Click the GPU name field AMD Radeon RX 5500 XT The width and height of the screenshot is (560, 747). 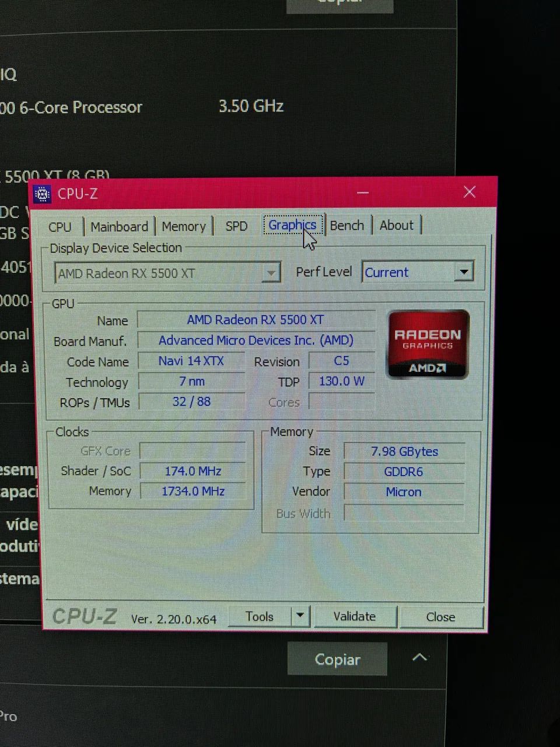(x=256, y=320)
